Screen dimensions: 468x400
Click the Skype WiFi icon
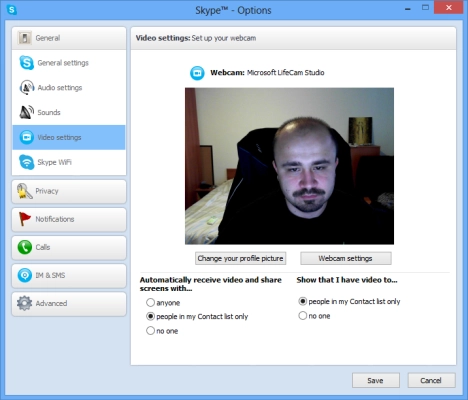click(26, 162)
